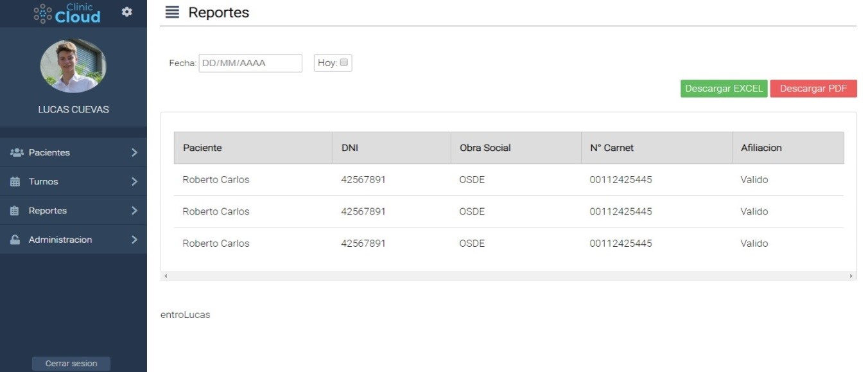The height and width of the screenshot is (372, 868).
Task: Click the horizontal scrollbar right arrow
Action: click(852, 276)
